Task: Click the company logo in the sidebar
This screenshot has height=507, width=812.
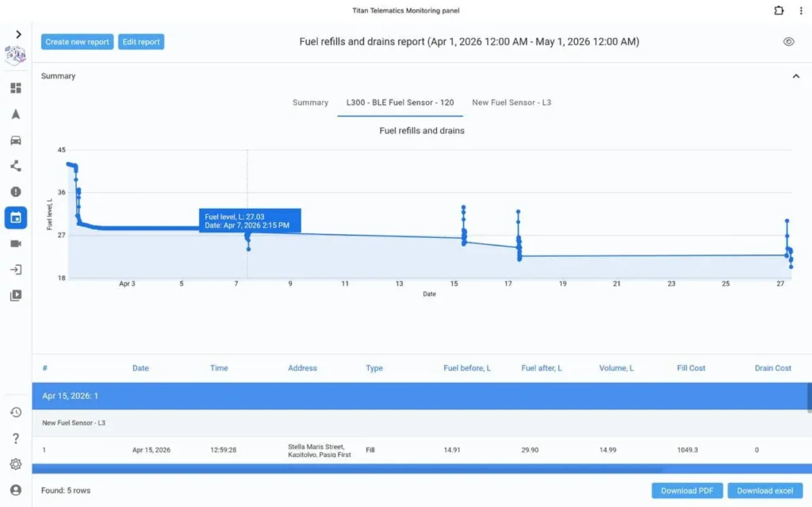Action: pyautogui.click(x=16, y=55)
